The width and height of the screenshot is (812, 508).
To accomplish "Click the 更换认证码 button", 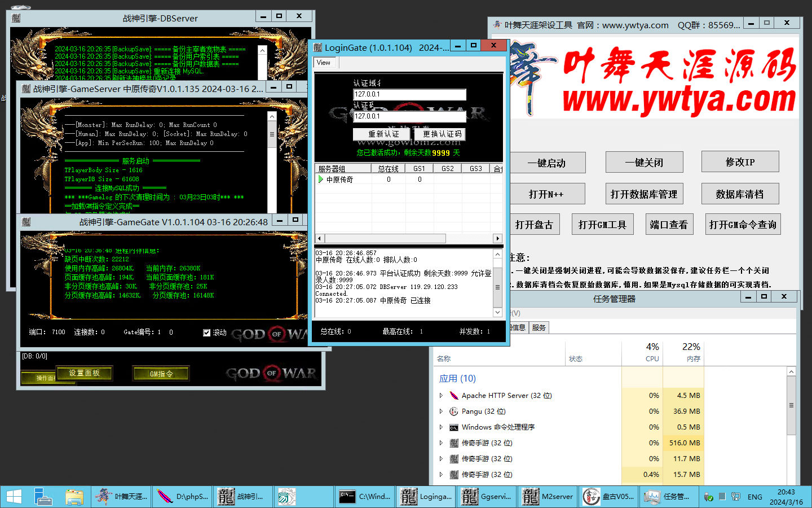I will click(x=440, y=134).
